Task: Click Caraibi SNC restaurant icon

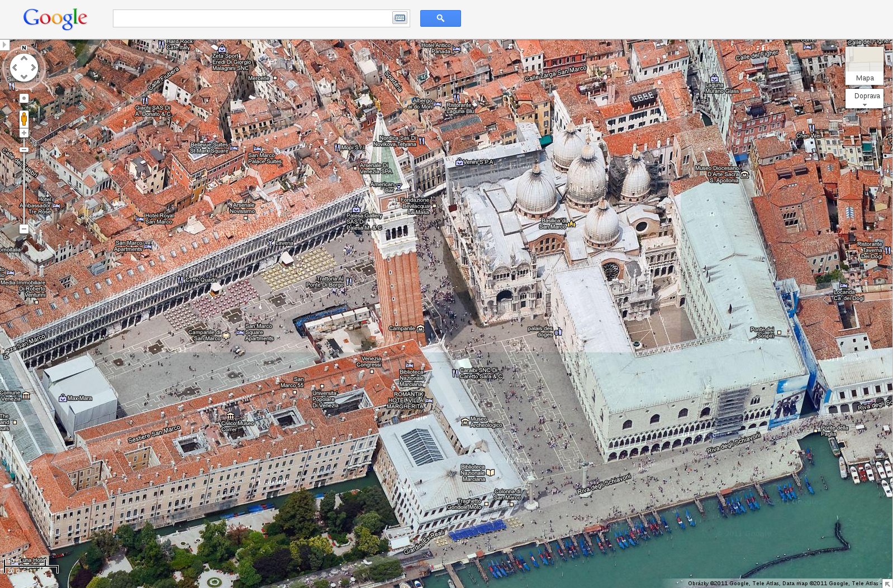Action: pyautogui.click(x=455, y=373)
